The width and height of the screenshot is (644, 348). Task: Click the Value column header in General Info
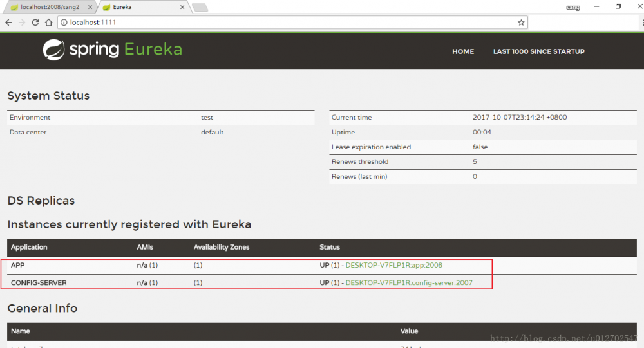[409, 331]
